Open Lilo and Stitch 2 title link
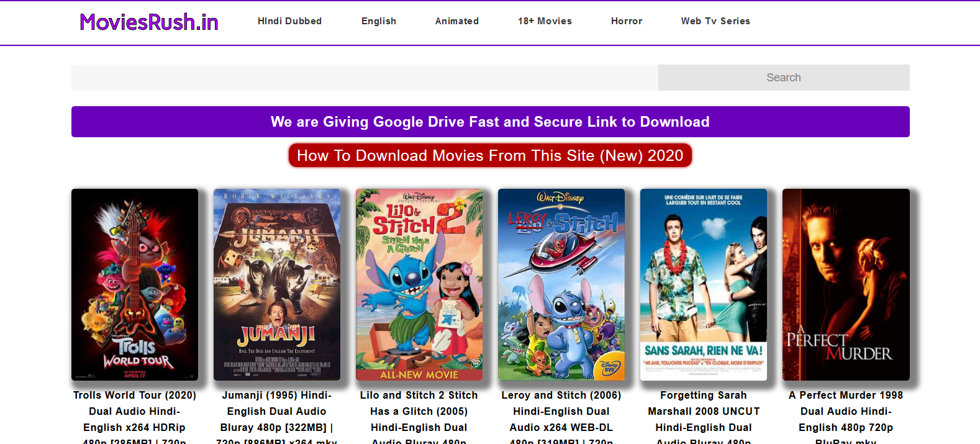The width and height of the screenshot is (980, 444). click(419, 417)
